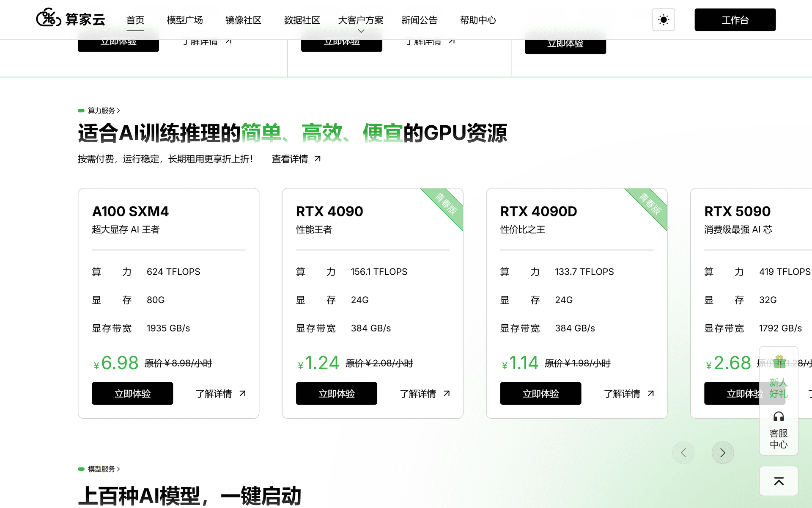Click the arrow icon beside 查看详情
Viewport: 812px width, 508px height.
(318, 158)
